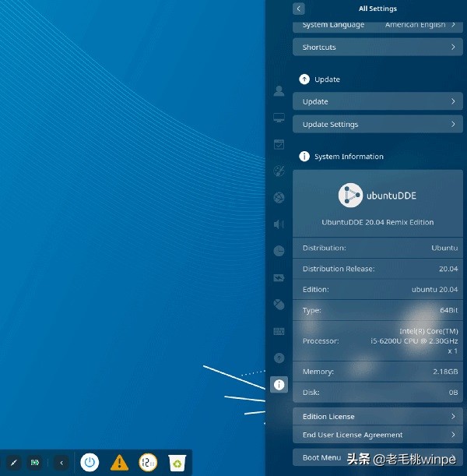Viewport: 467px width, 476px height.
Task: Open Sound speaker sidebar icon
Action: (279, 224)
